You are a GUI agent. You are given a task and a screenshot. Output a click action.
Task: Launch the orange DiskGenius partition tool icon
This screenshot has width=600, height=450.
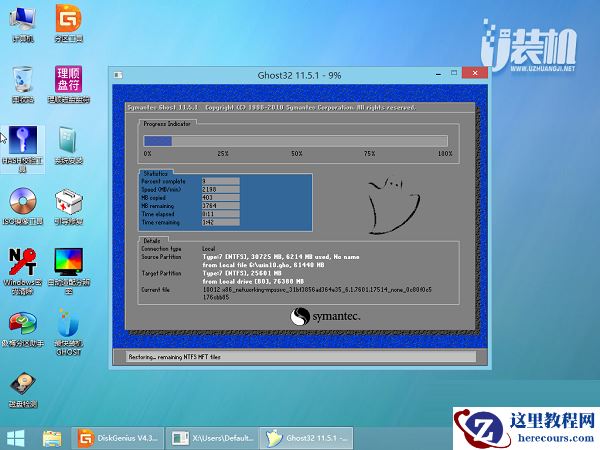pos(68,24)
